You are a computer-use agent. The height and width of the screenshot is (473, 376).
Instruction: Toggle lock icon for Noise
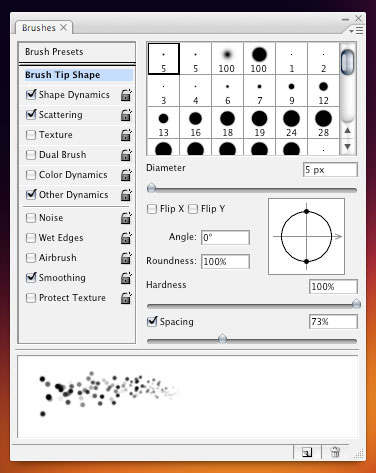pos(126,218)
